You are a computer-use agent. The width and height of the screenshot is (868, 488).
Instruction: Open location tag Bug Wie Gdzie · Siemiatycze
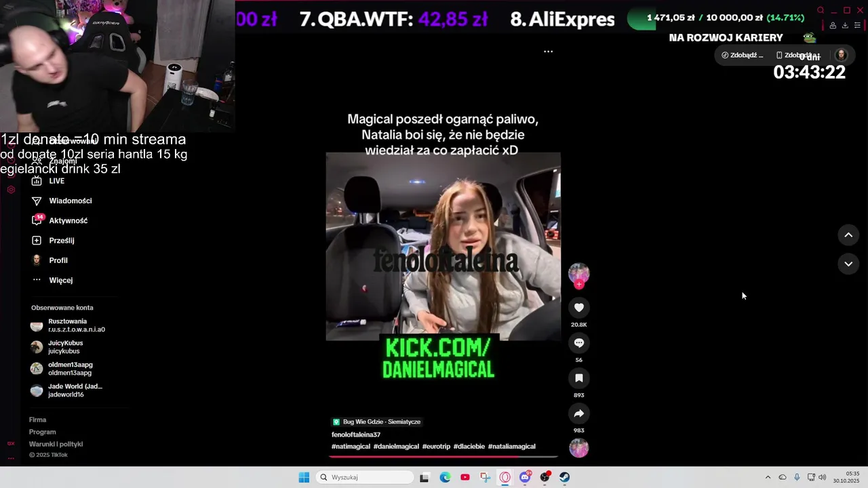376,422
